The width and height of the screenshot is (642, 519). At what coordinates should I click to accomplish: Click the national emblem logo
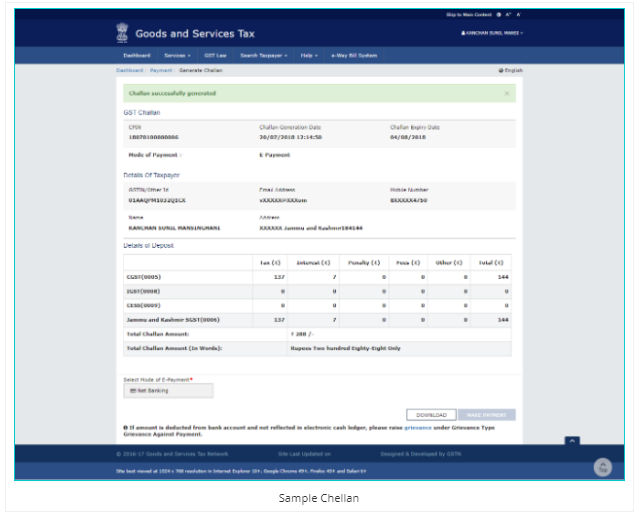(122, 33)
